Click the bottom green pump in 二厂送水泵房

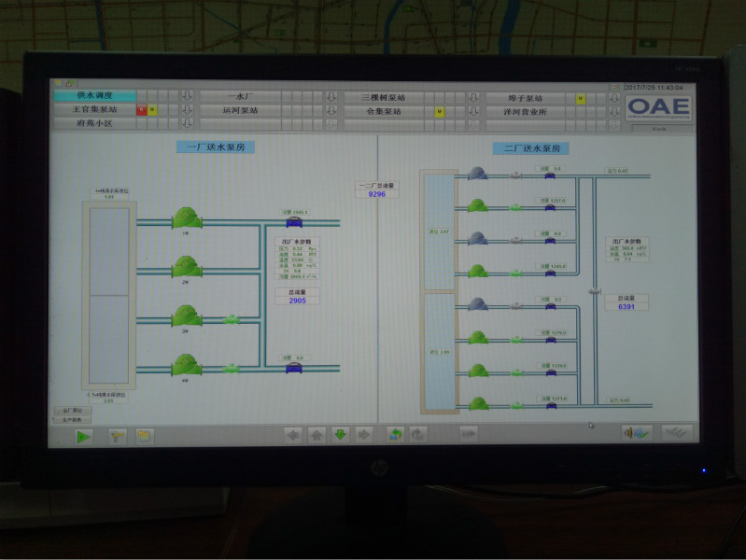click(477, 403)
